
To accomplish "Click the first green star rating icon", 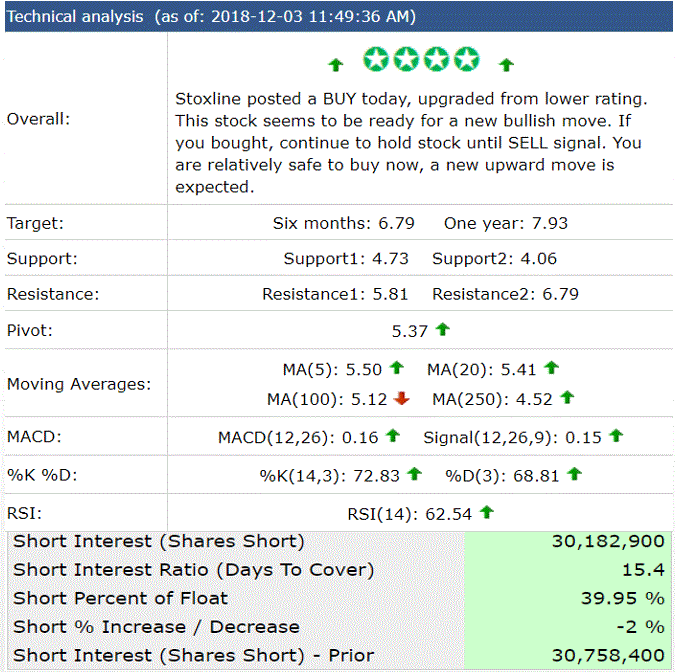I will click(376, 59).
